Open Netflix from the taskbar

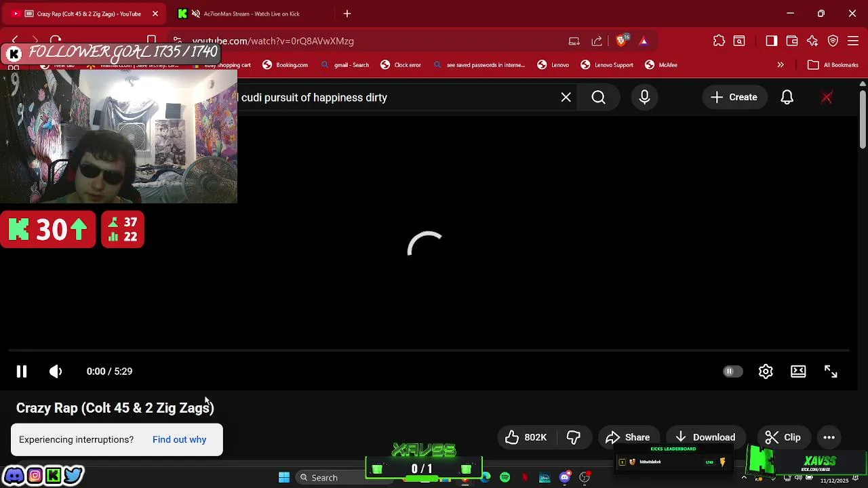525,477
